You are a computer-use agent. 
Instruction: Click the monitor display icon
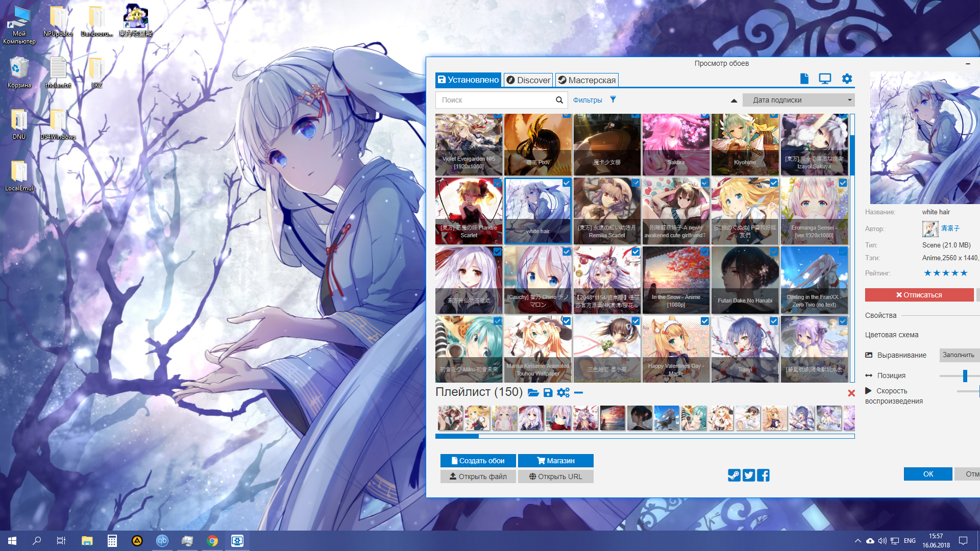[825, 79]
